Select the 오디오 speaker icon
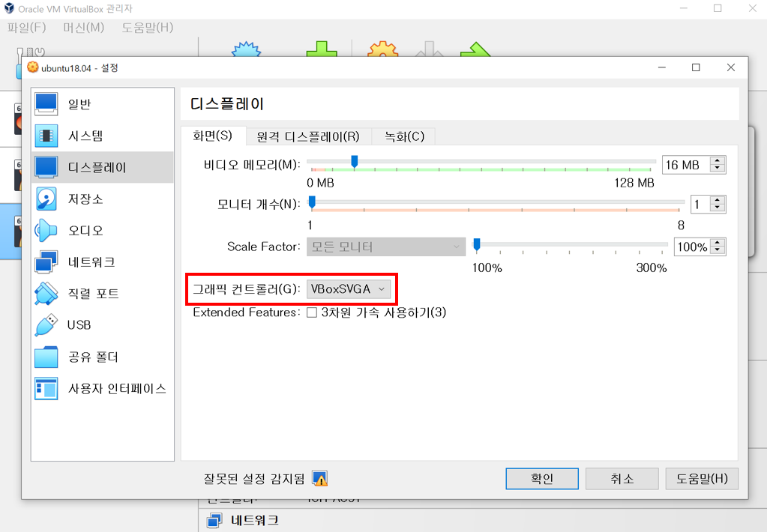767x532 pixels. click(46, 230)
